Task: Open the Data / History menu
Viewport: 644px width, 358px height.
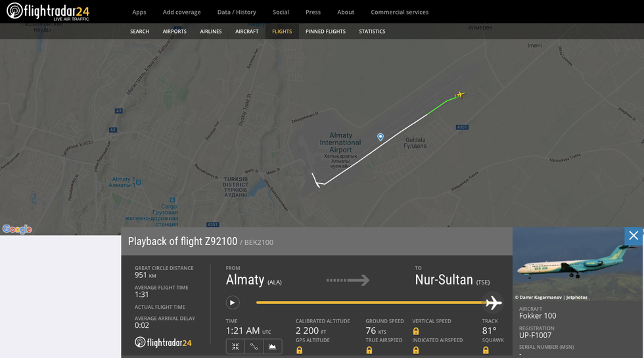Action: click(x=237, y=12)
